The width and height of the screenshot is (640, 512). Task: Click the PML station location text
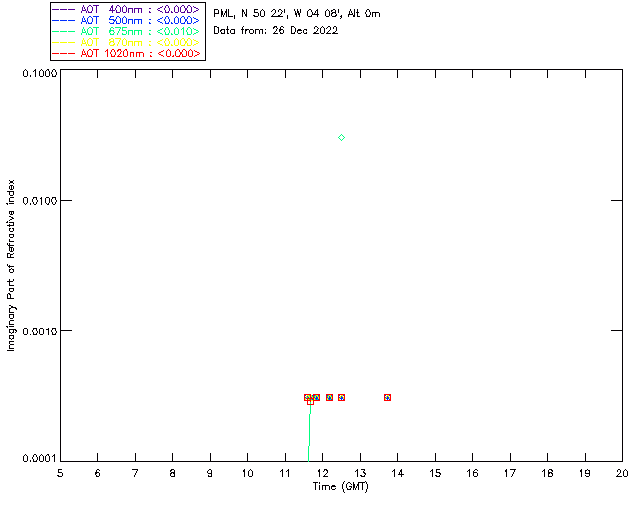pos(297,14)
